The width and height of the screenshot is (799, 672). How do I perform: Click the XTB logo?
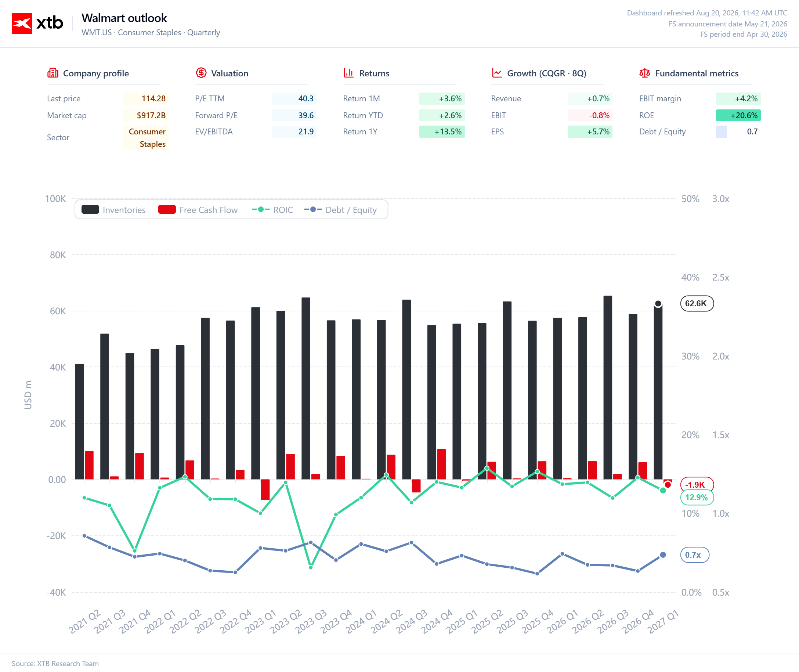(x=37, y=23)
